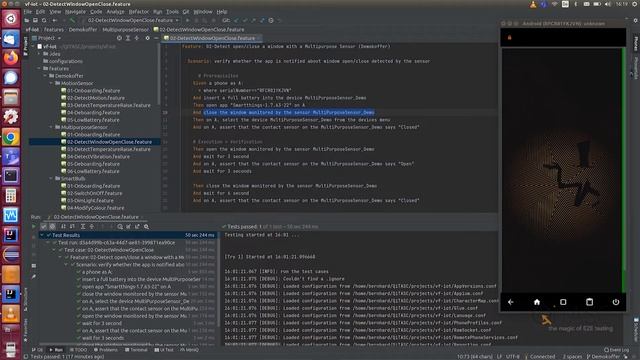Click the Demokoffer branch in status bar
640x360 pixels.
pos(604,356)
